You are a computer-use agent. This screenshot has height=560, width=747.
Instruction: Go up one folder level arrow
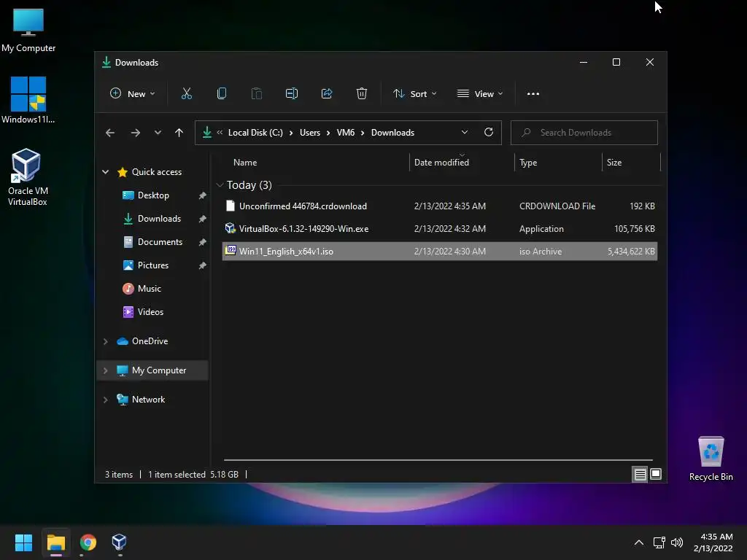pos(179,133)
